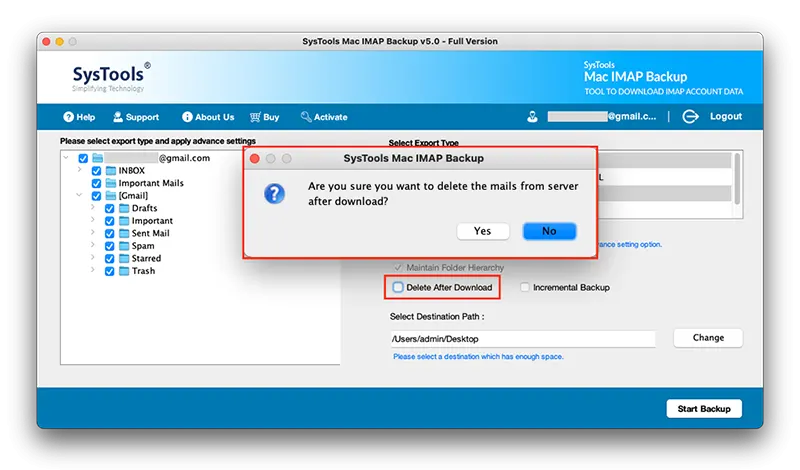The image size is (800, 470).
Task: Click the Help question mark icon
Action: 68,117
